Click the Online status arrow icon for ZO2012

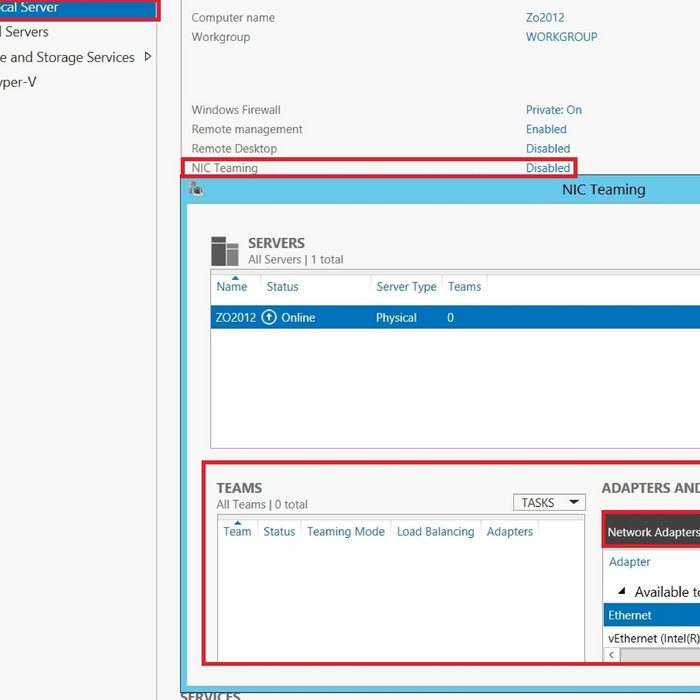[268, 318]
